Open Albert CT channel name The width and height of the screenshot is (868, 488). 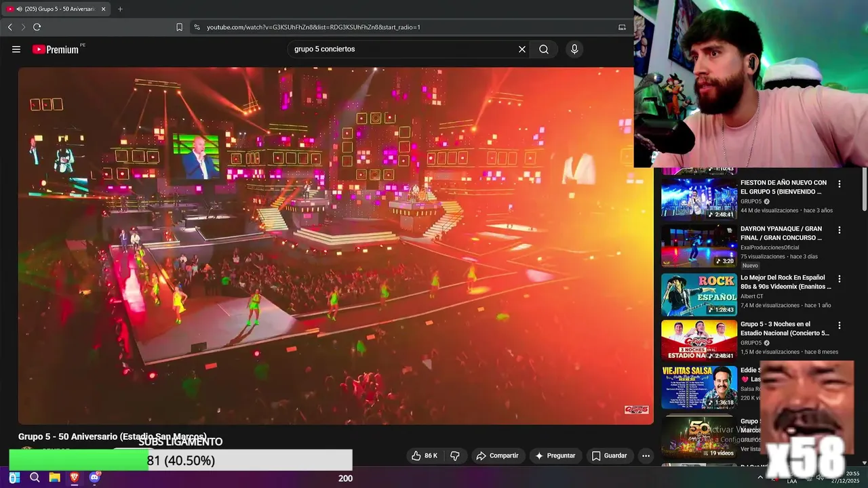tap(752, 296)
